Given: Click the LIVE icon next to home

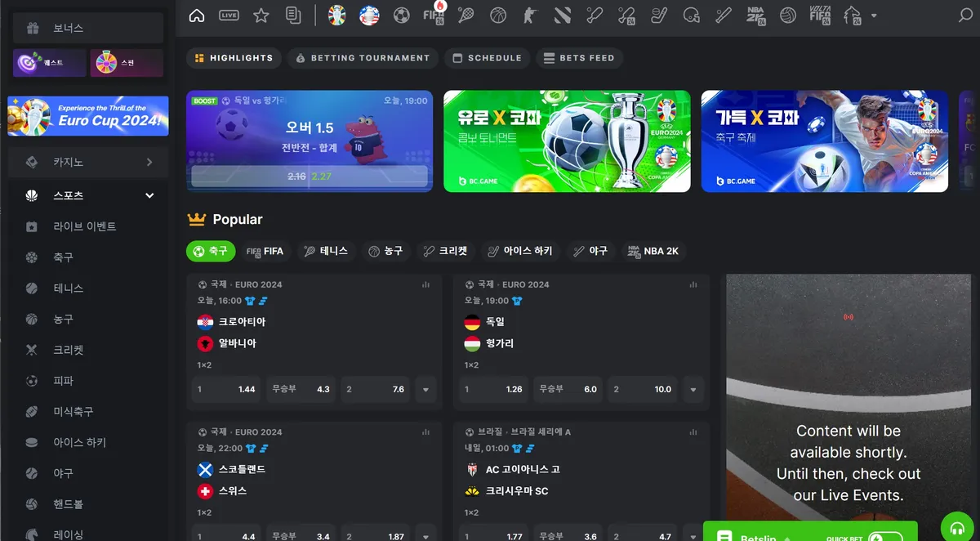Looking at the screenshot, I should point(229,15).
